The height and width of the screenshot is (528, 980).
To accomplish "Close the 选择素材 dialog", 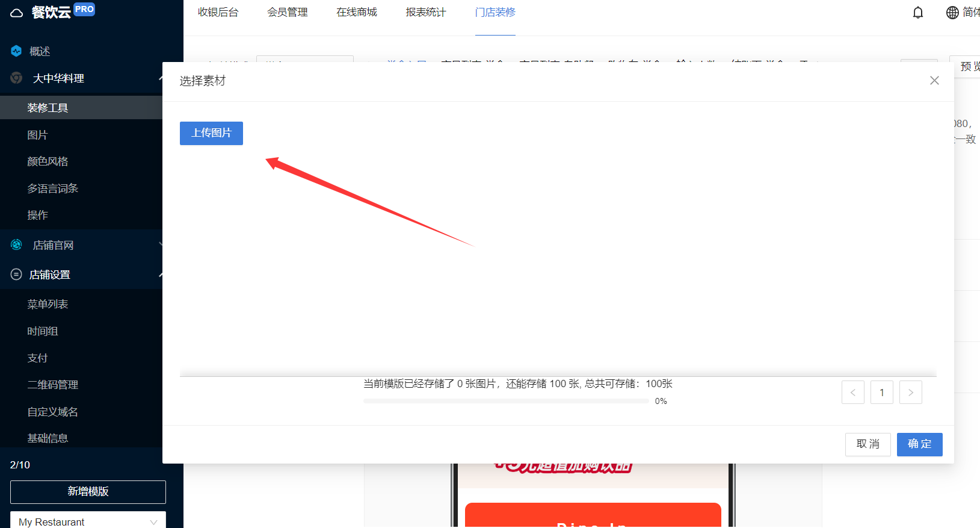I will pos(934,81).
